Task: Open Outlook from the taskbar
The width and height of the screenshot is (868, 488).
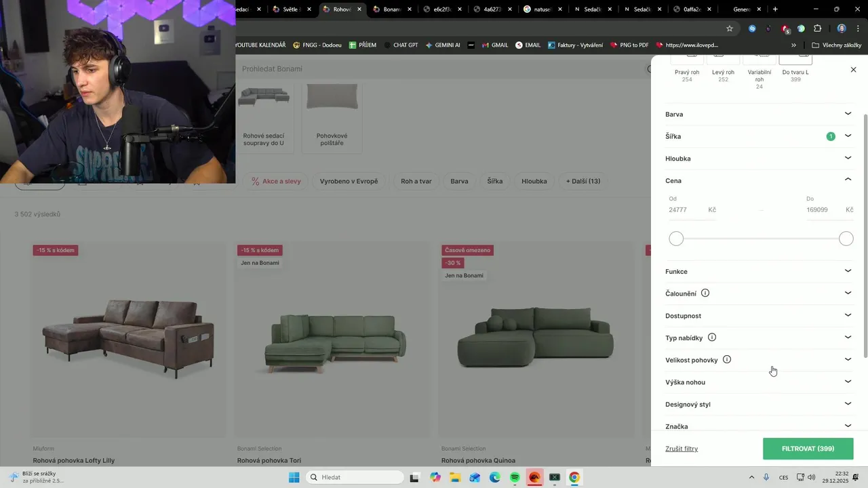Action: click(x=475, y=477)
